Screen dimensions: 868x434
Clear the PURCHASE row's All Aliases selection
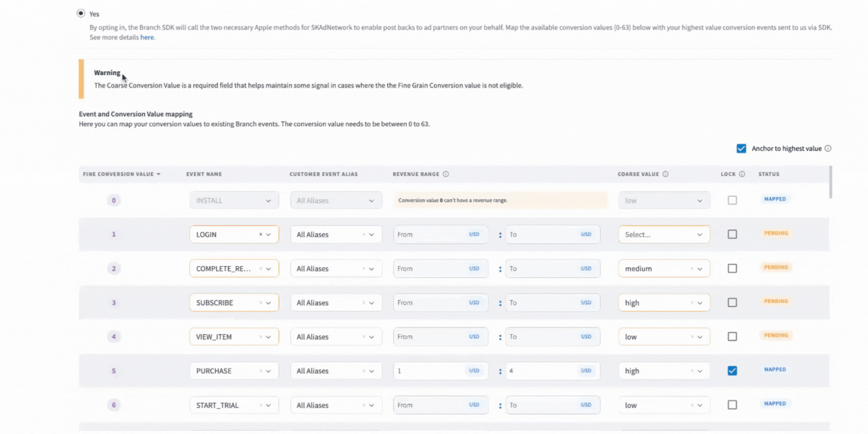pos(364,371)
